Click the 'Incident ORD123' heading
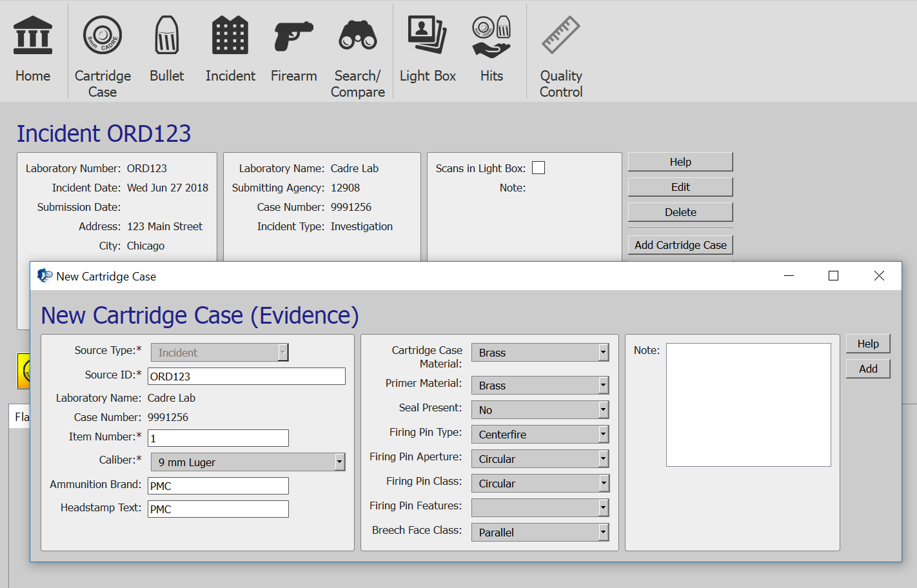The width and height of the screenshot is (917, 588). 104,133
